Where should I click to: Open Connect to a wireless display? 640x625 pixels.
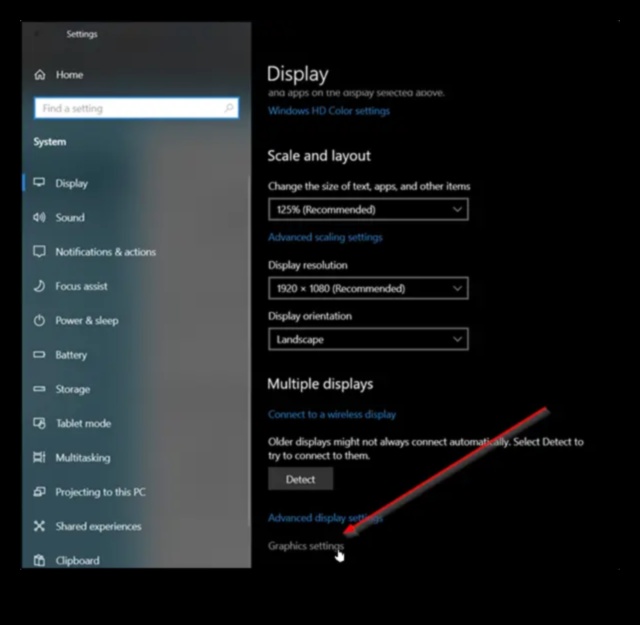tap(331, 414)
